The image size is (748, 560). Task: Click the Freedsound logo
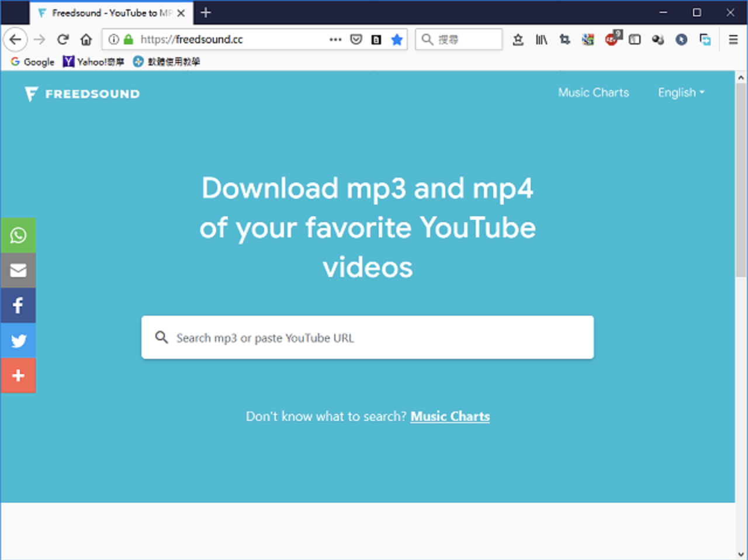pyautogui.click(x=82, y=94)
